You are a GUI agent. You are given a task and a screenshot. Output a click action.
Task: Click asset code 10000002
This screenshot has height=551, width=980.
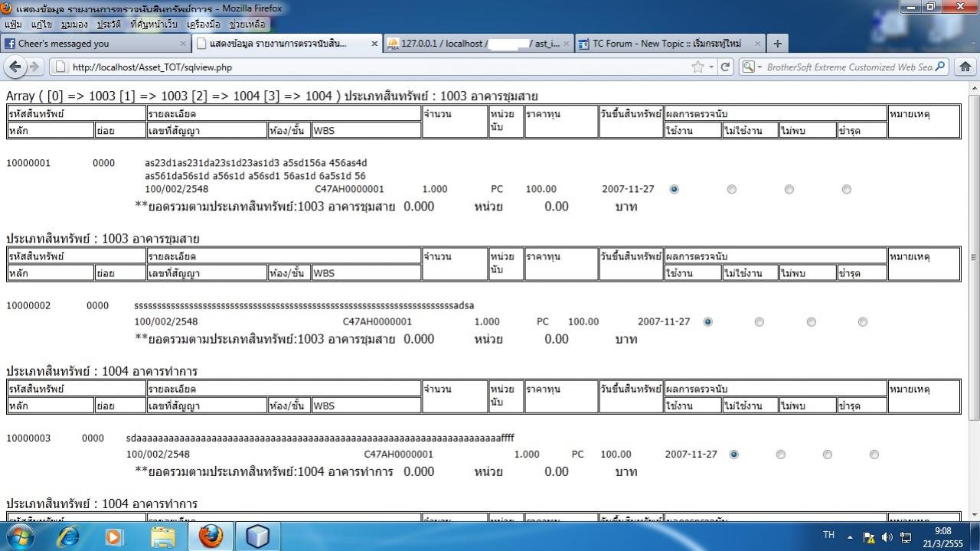pyautogui.click(x=28, y=306)
